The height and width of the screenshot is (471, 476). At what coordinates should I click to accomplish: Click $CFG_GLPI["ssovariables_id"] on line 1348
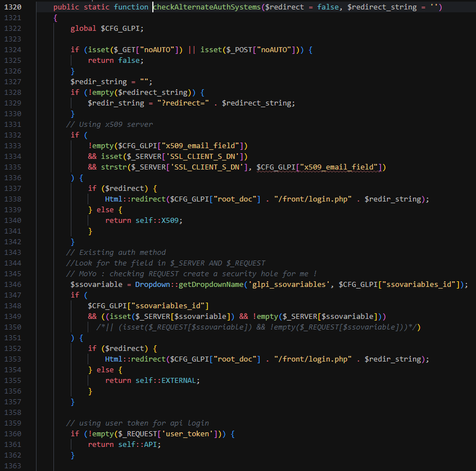tap(148, 306)
